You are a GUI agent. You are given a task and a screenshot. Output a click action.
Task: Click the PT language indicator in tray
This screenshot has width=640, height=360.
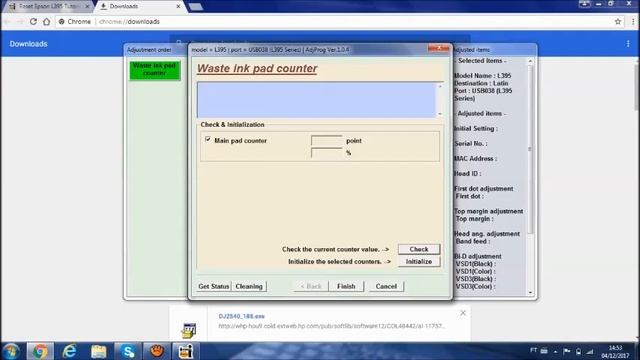point(533,351)
